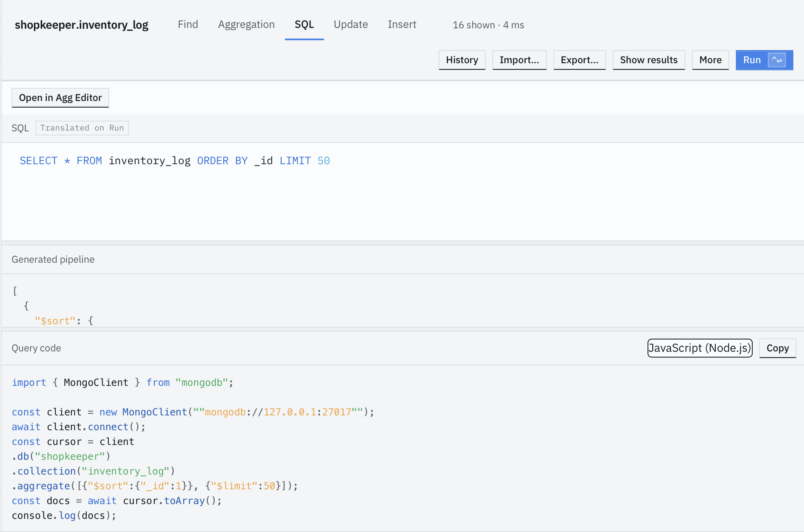
Task: Click the Query code header label
Action: point(36,348)
